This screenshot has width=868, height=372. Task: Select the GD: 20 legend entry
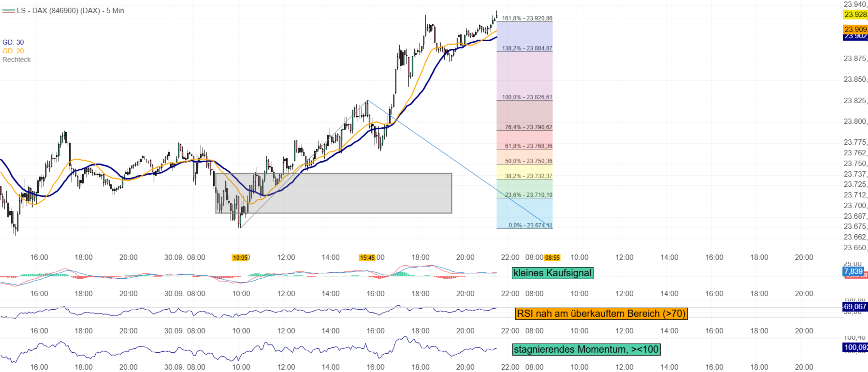pyautogui.click(x=13, y=51)
